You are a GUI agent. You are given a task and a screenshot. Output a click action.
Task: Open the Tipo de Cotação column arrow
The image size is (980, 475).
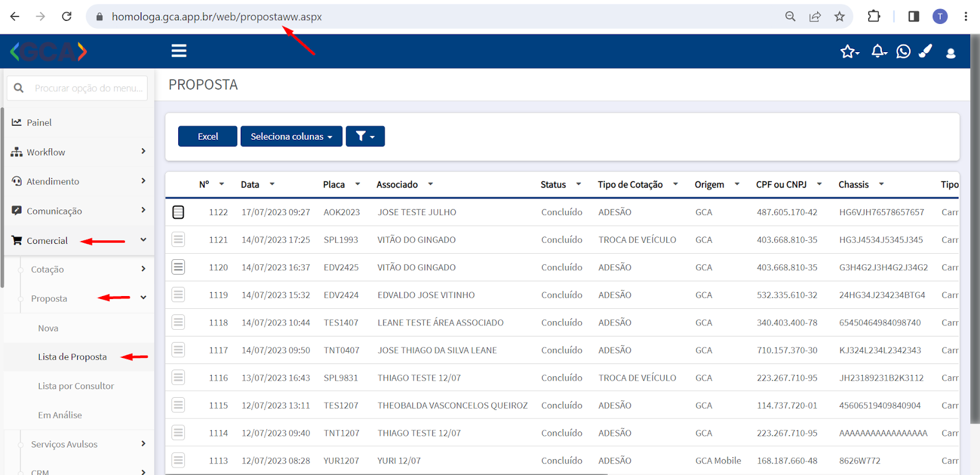point(676,184)
